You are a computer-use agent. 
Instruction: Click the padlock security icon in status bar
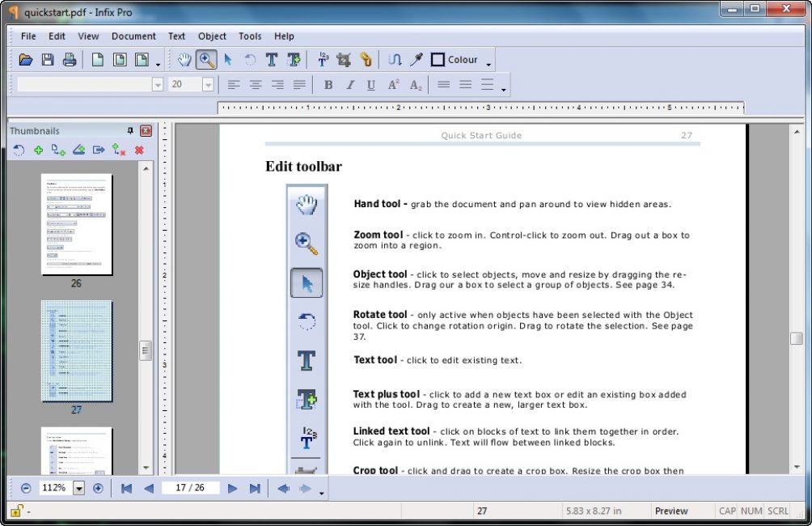click(x=15, y=511)
